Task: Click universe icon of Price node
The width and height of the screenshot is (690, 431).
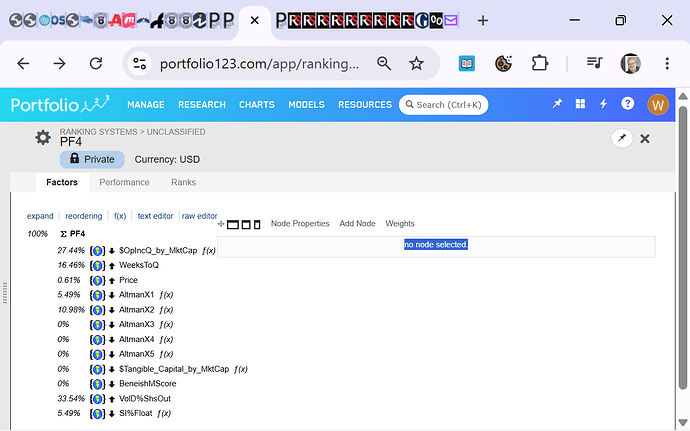Action: click(98, 280)
